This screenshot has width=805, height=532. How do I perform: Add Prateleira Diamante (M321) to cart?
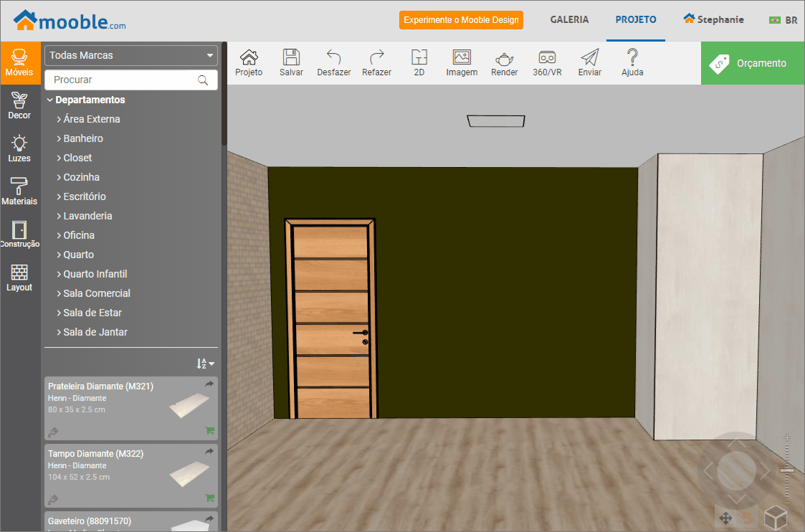(209, 430)
